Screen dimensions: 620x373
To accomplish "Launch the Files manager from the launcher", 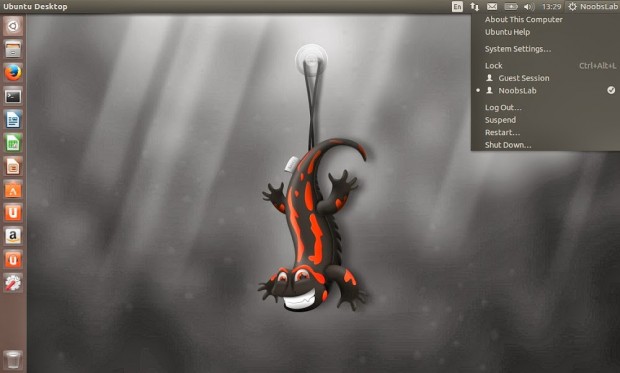I will (13, 49).
